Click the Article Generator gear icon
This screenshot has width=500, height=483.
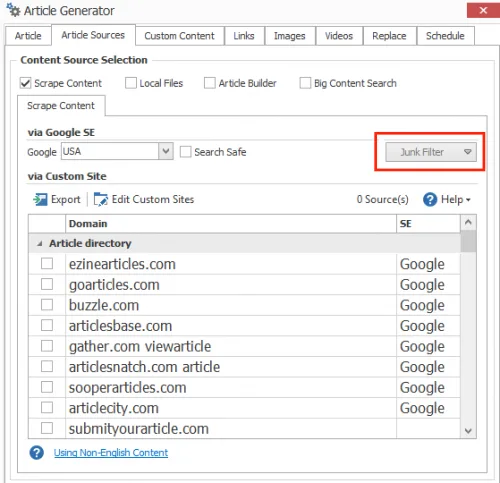[14, 10]
